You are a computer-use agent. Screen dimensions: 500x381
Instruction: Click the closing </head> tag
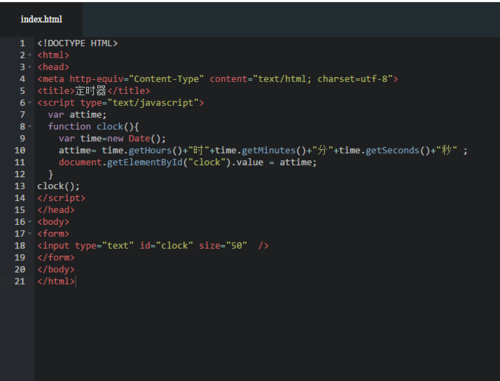56,210
